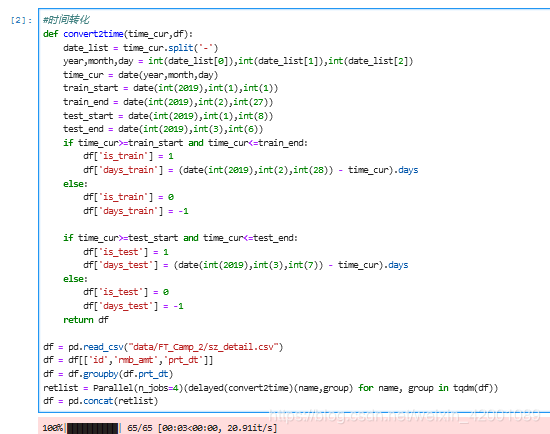The image size is (550, 434).
Task: Click the comment line #时间转化
Action: pyautogui.click(x=66, y=20)
